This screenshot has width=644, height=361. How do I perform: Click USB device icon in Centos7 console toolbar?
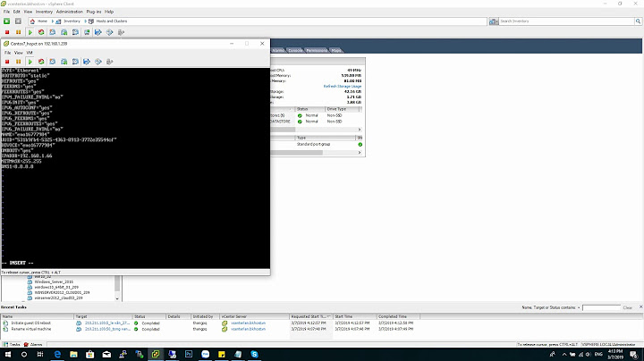[x=109, y=62]
